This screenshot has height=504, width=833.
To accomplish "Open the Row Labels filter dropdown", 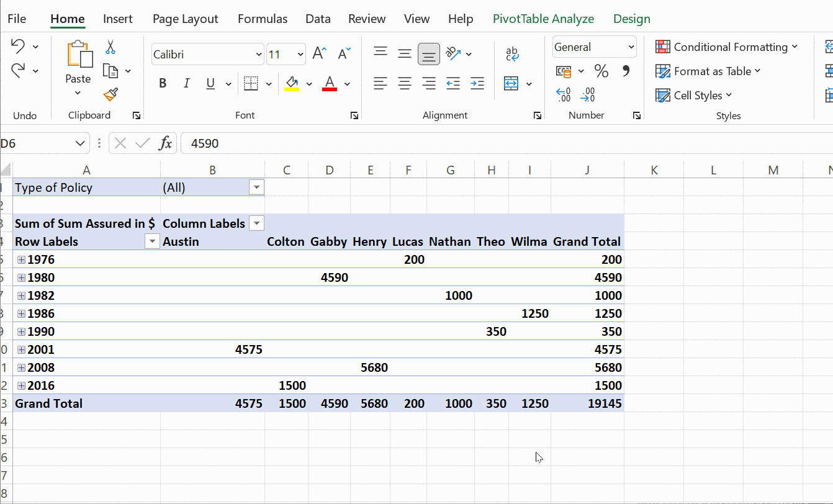I will tap(152, 241).
